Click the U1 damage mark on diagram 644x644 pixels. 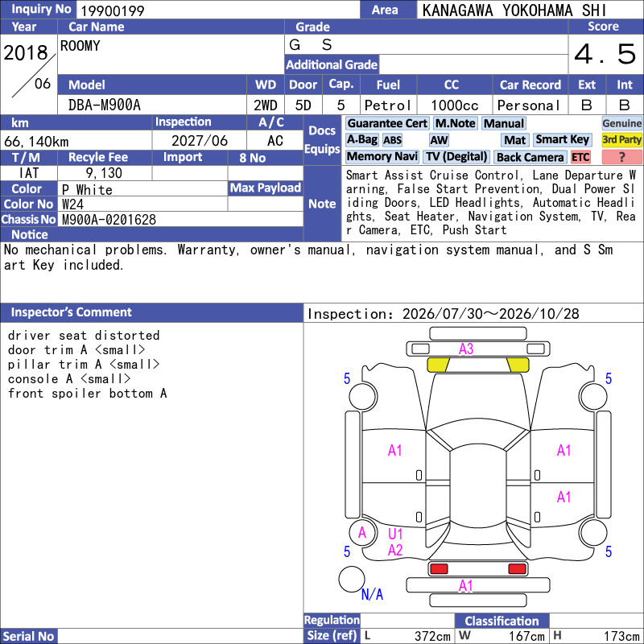click(395, 534)
